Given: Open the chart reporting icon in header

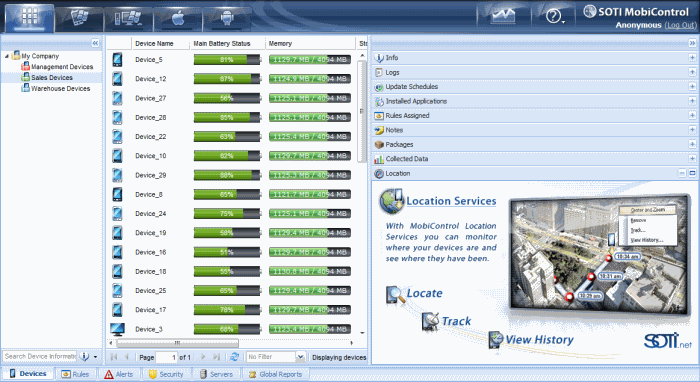Looking at the screenshot, I should point(503,17).
